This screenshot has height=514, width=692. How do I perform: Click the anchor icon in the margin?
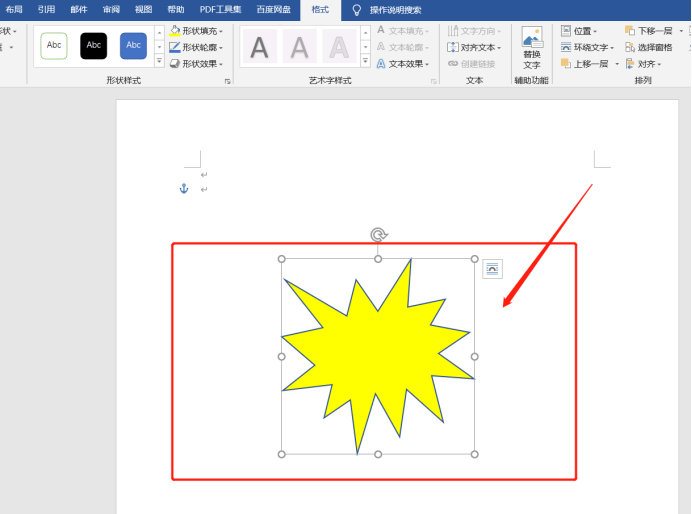pos(184,189)
